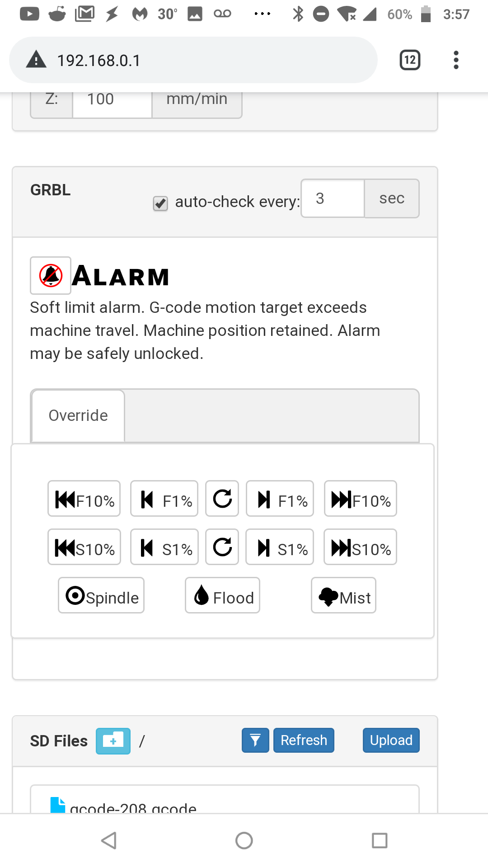Upload a file to the SD card

[x=390, y=740]
